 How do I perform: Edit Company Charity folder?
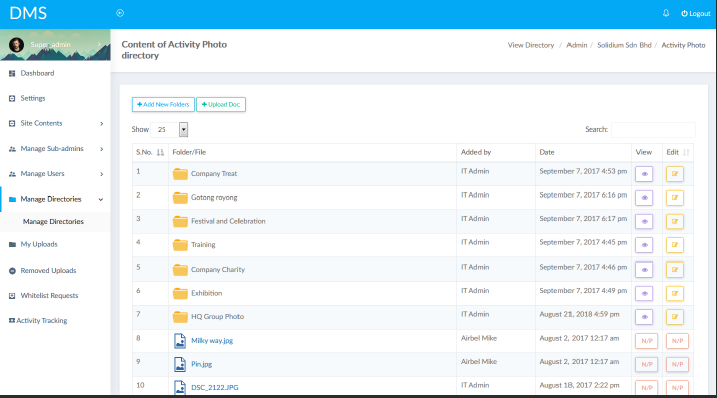coord(674,269)
